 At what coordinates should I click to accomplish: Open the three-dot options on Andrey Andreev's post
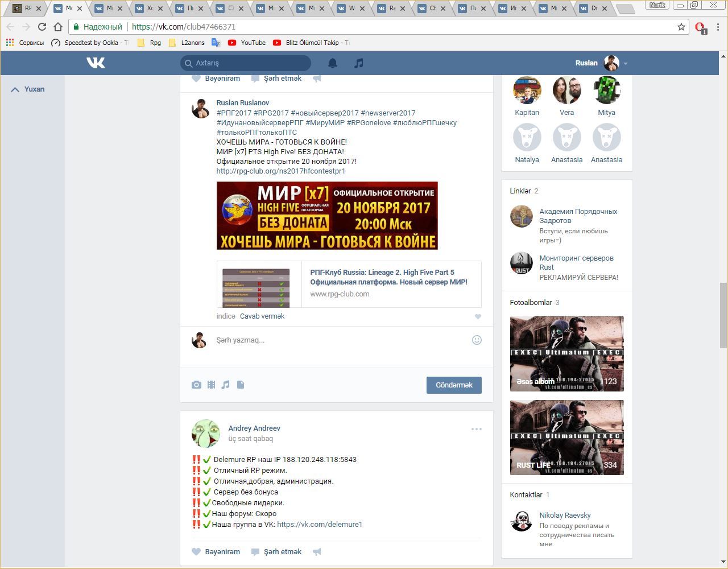pos(477,429)
